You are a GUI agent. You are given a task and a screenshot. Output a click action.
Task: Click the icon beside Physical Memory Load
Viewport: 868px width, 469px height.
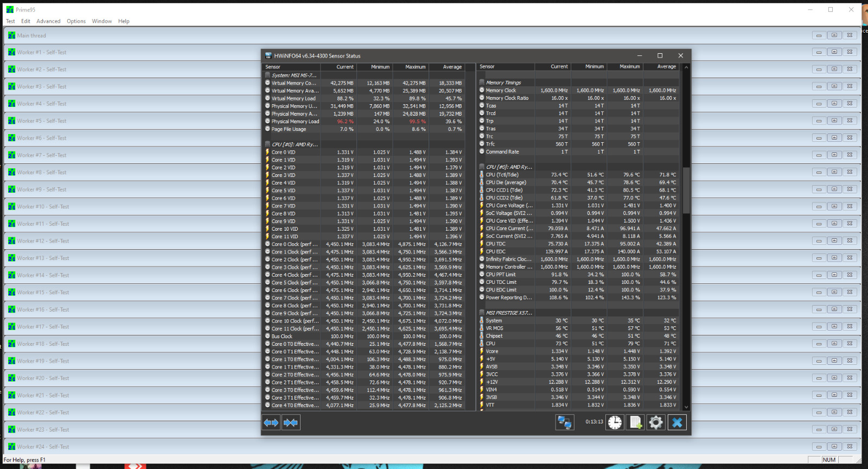(267, 121)
